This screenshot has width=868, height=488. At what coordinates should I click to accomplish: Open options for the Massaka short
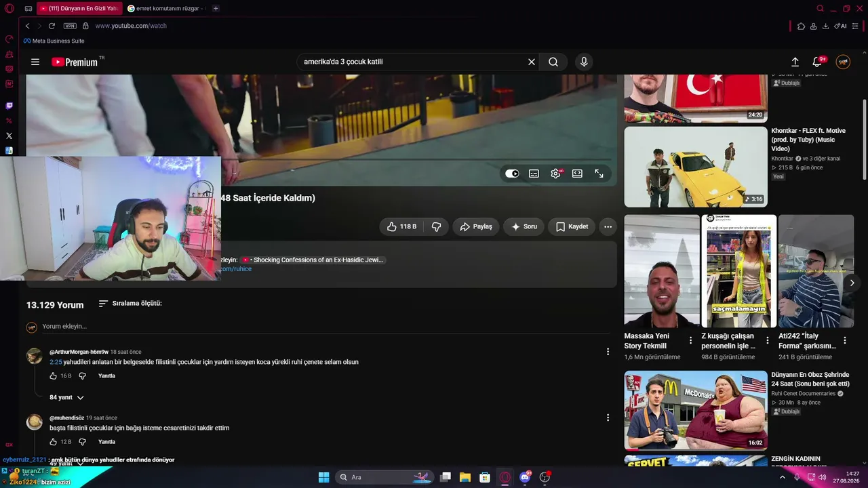(691, 340)
